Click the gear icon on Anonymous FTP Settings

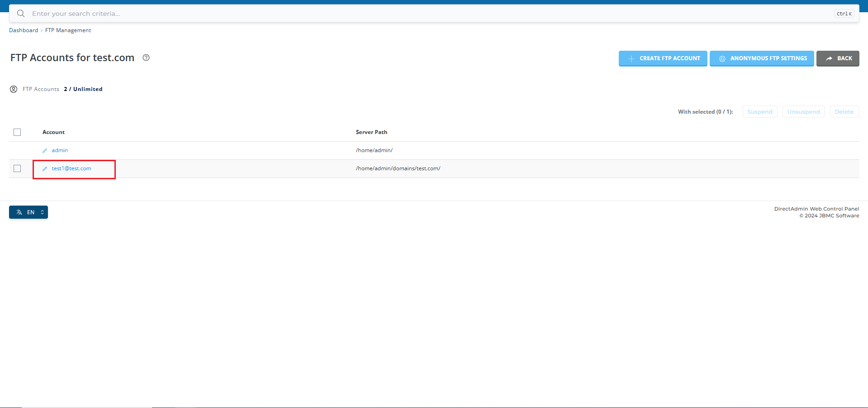pyautogui.click(x=722, y=59)
